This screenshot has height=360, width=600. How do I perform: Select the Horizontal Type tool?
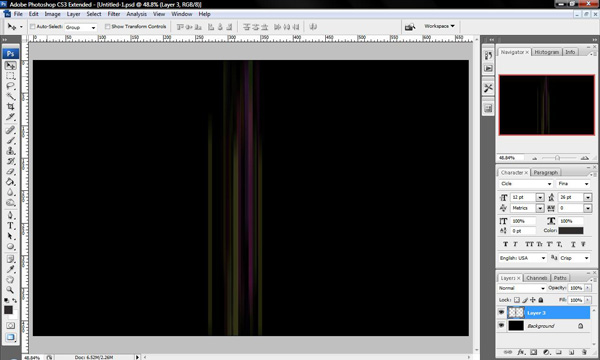pyautogui.click(x=10, y=226)
